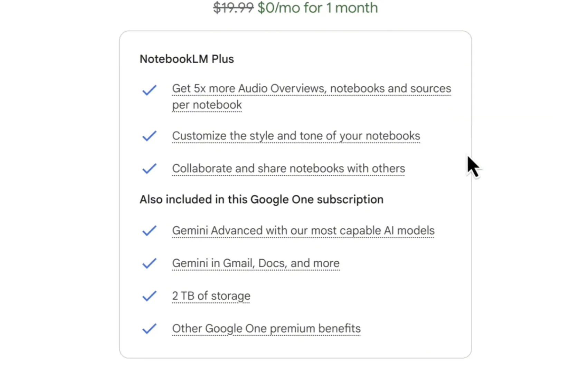
Task: Click the green $0/mo for 1 month price
Action: (x=318, y=8)
